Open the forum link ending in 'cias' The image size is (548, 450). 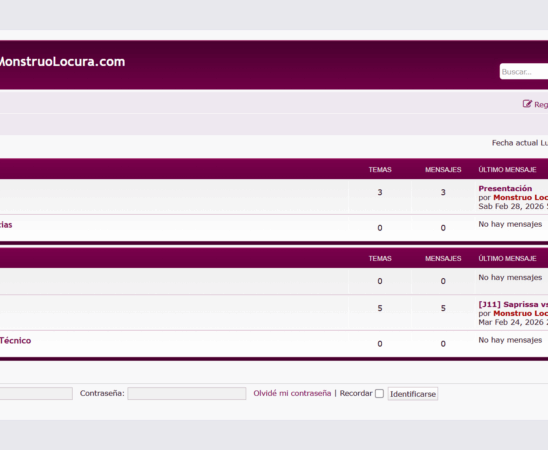click(6, 225)
